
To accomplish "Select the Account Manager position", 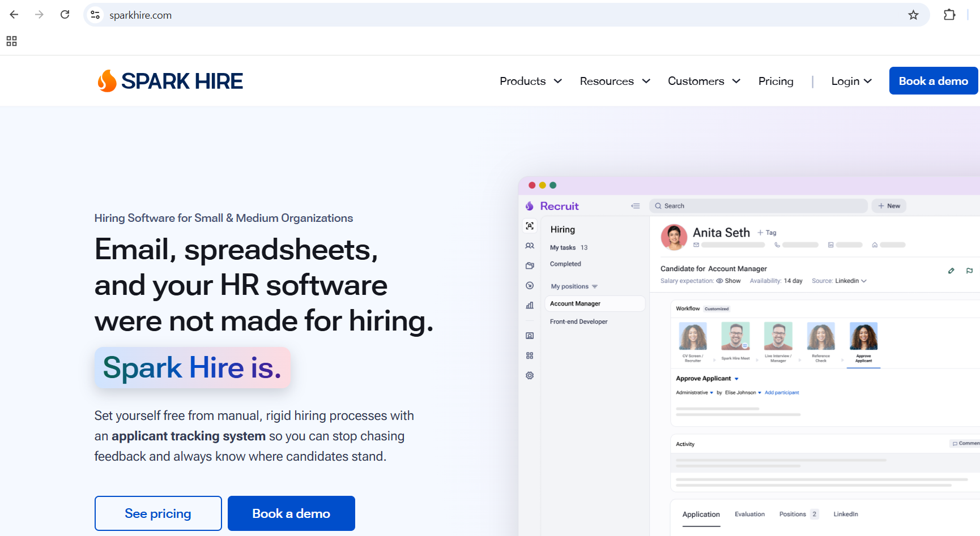I will pyautogui.click(x=595, y=304).
